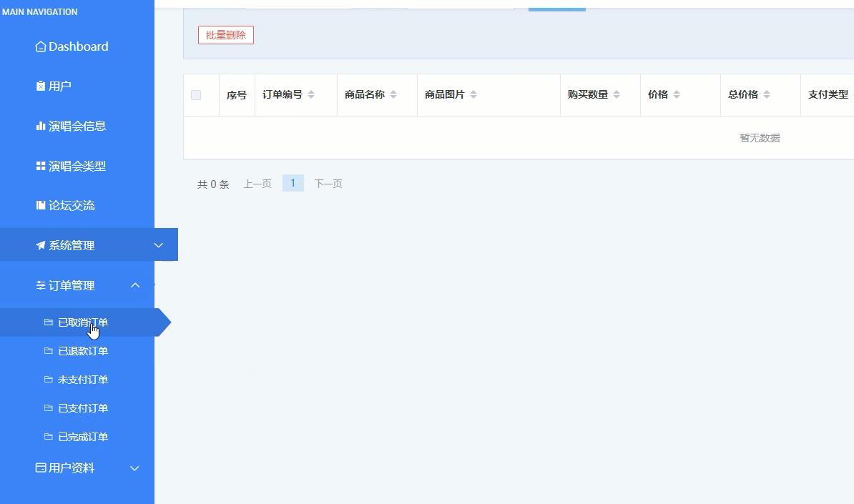Select page number 1 in pagination
The width and height of the screenshot is (854, 504).
point(293,184)
